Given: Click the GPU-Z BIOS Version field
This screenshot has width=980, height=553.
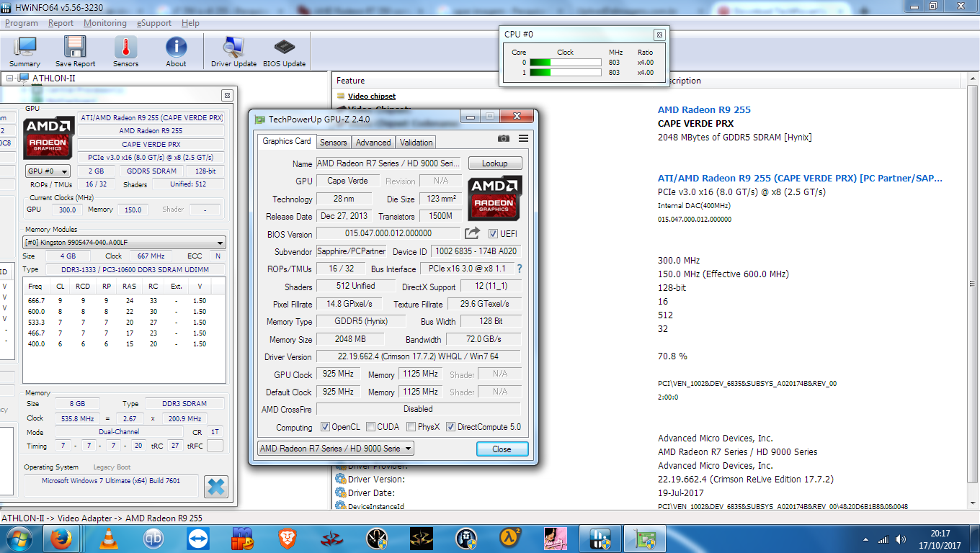Looking at the screenshot, I should point(388,233).
